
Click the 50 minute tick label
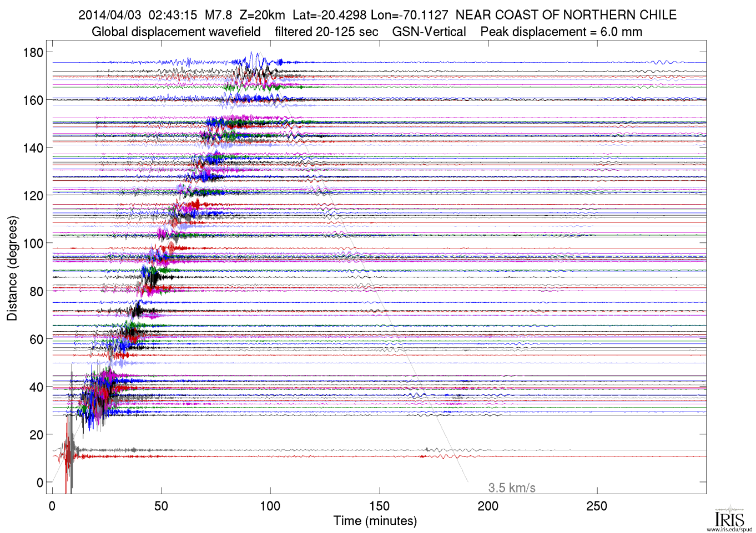click(x=162, y=506)
